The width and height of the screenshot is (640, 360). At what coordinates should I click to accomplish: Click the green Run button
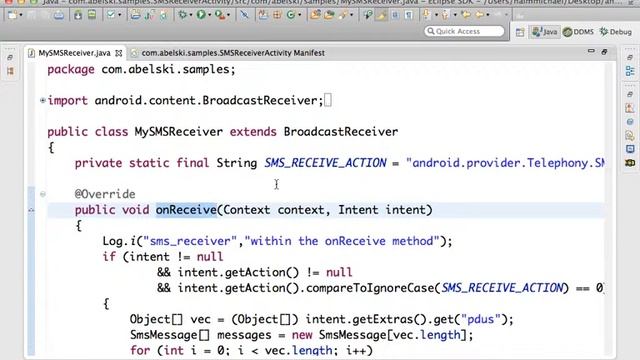click(x=201, y=15)
